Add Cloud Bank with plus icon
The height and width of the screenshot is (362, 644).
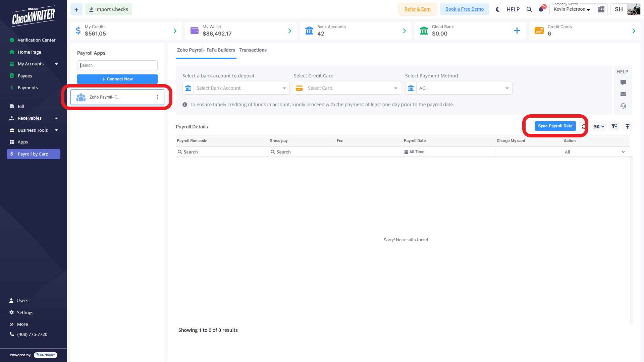[517, 31]
